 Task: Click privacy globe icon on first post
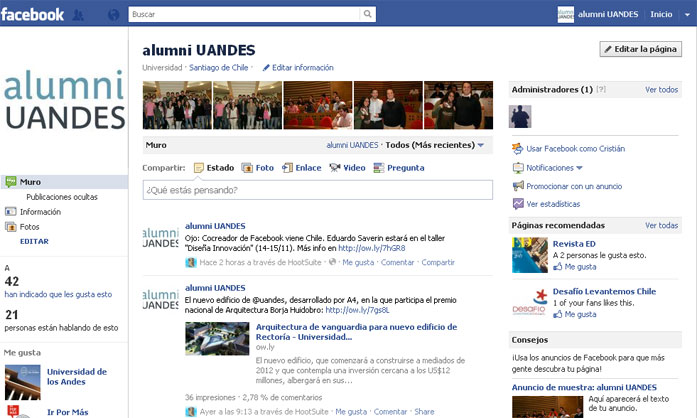coord(332,262)
